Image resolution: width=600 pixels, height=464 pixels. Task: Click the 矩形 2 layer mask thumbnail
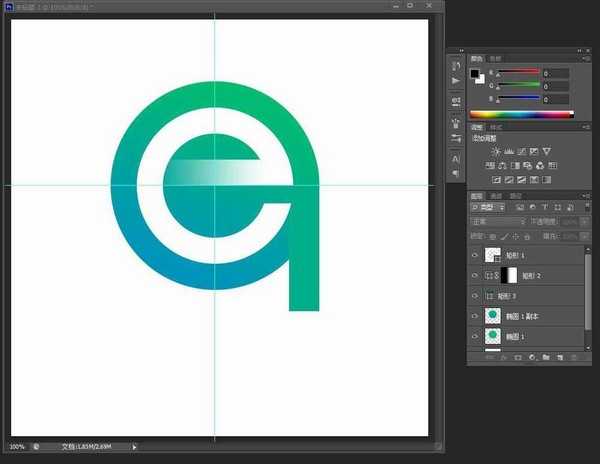[510, 276]
